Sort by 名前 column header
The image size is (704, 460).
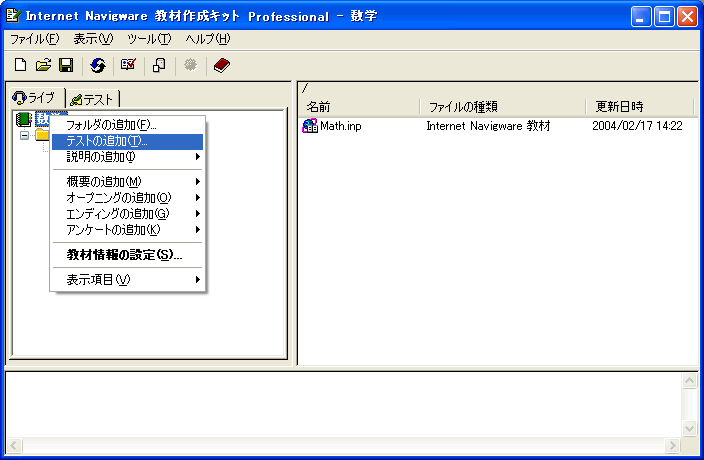click(359, 107)
